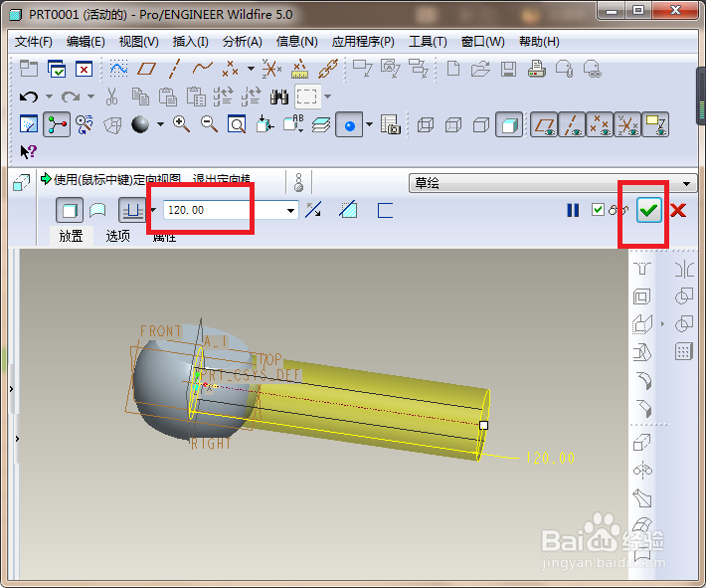
Task: Toggle datum planes display
Action: [544, 124]
